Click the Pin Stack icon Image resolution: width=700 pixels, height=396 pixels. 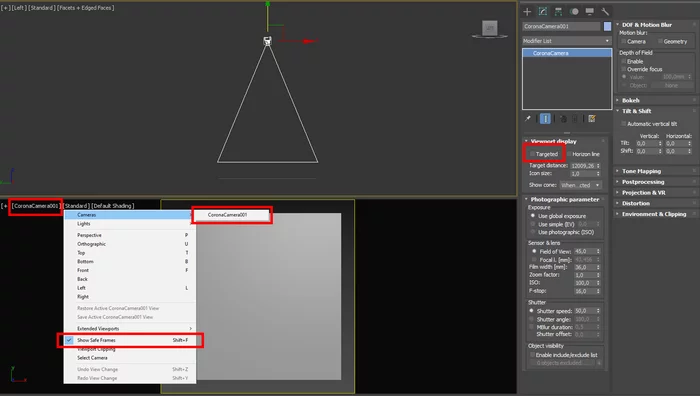(x=528, y=119)
